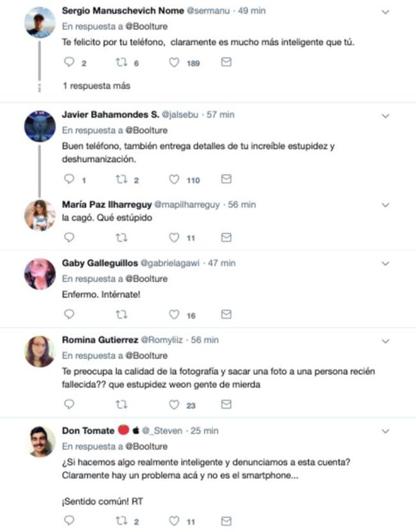Reply to María Paz Ilharreguy's tweet
Image resolution: width=416 pixels, height=532 pixels.
pos(70,238)
